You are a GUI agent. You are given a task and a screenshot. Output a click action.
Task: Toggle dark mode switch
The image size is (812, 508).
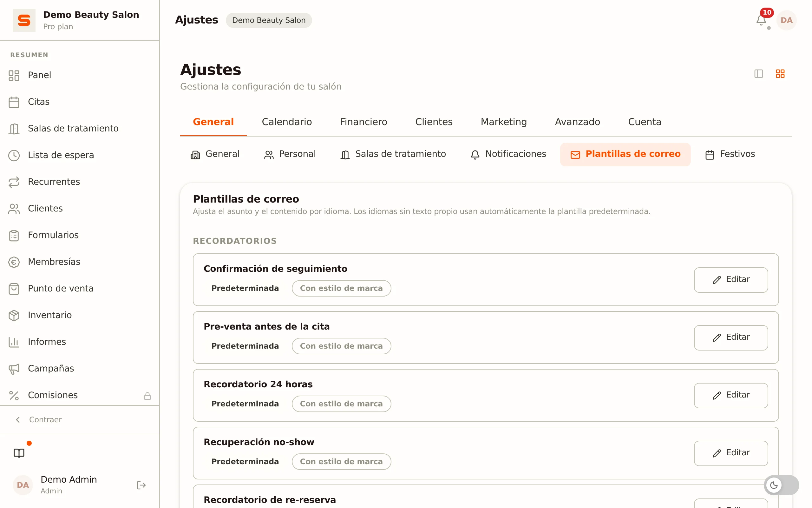coord(781,485)
